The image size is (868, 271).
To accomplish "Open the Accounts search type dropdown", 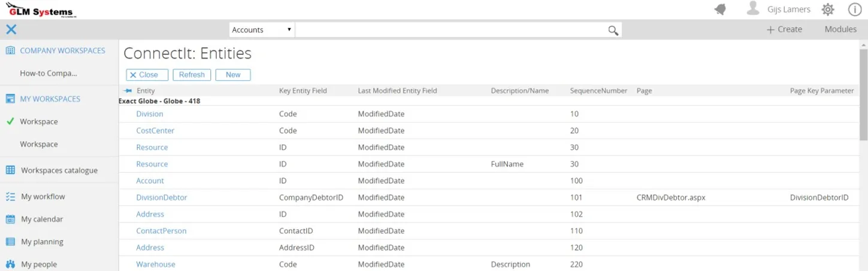I will pos(262,30).
